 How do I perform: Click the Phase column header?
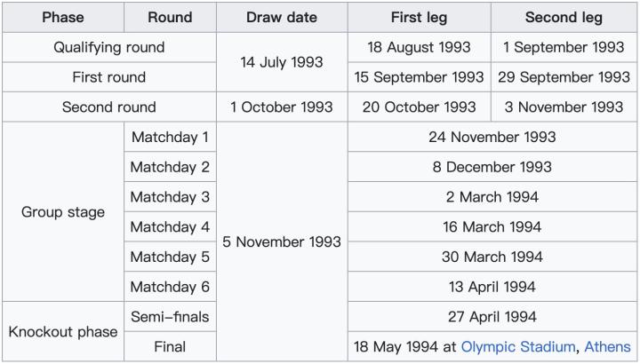[x=62, y=18]
